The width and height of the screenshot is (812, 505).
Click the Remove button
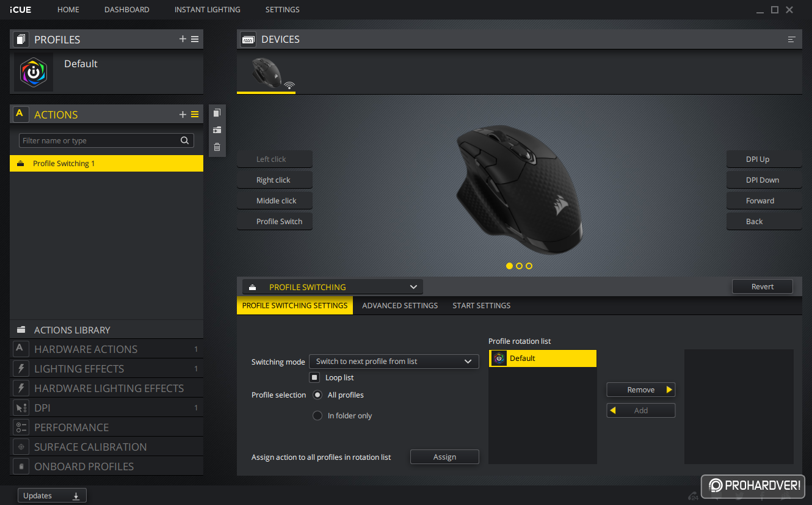(x=641, y=390)
